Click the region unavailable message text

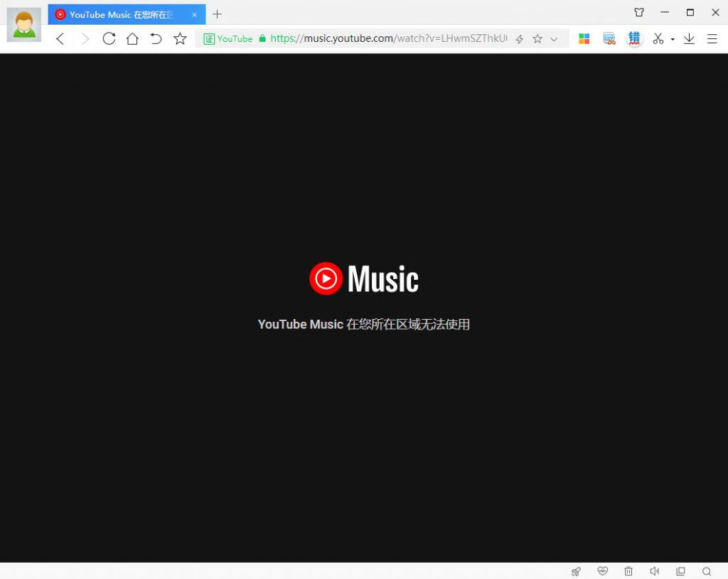(x=364, y=324)
